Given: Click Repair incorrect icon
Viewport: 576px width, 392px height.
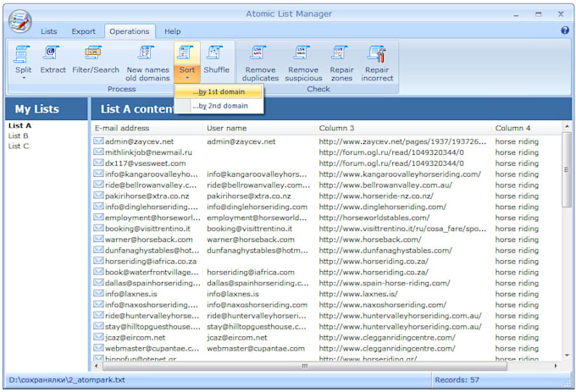Looking at the screenshot, I should coord(378,55).
